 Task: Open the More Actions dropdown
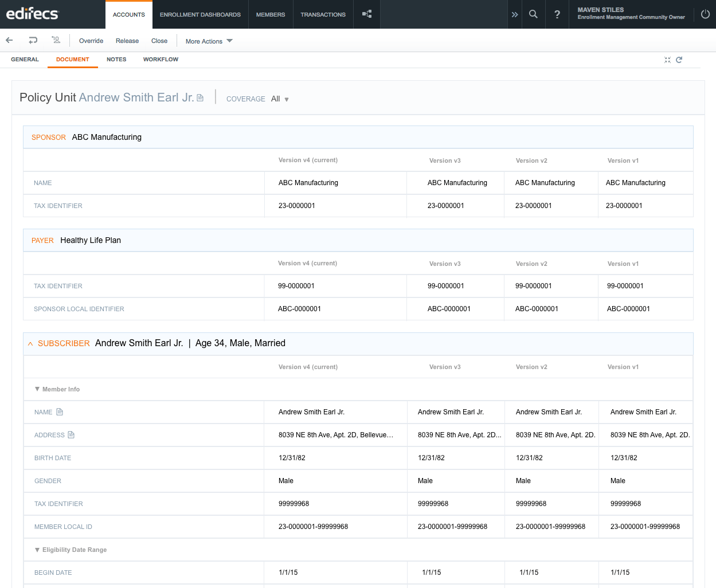(x=209, y=41)
